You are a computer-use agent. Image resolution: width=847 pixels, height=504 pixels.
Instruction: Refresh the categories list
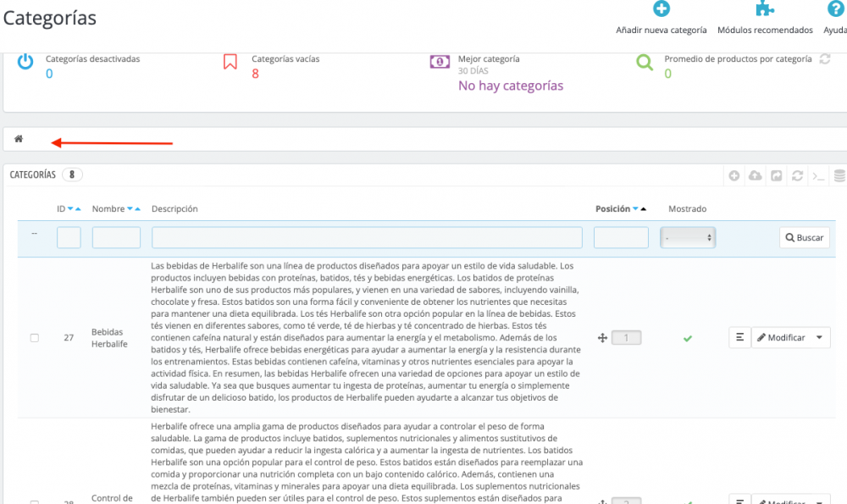point(797,175)
